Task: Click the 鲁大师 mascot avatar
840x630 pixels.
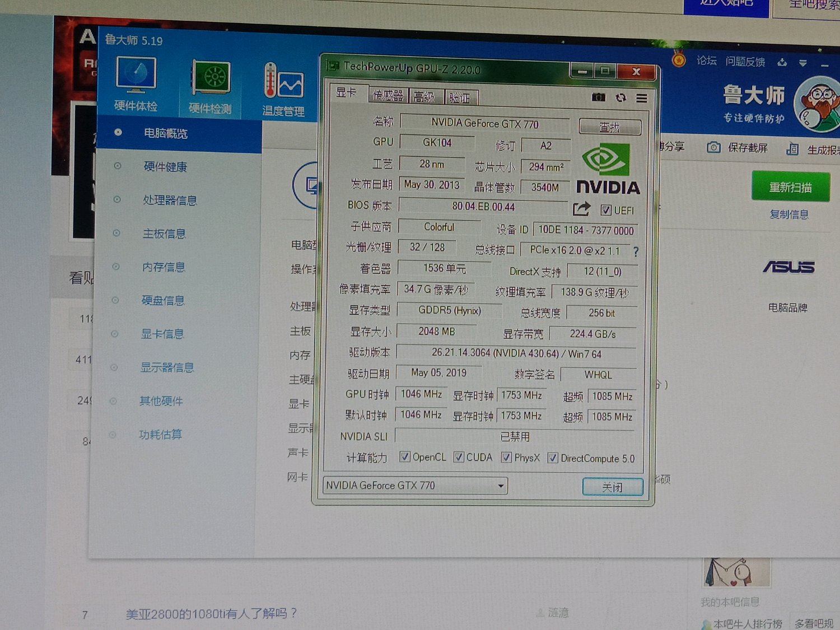Action: coord(818,105)
